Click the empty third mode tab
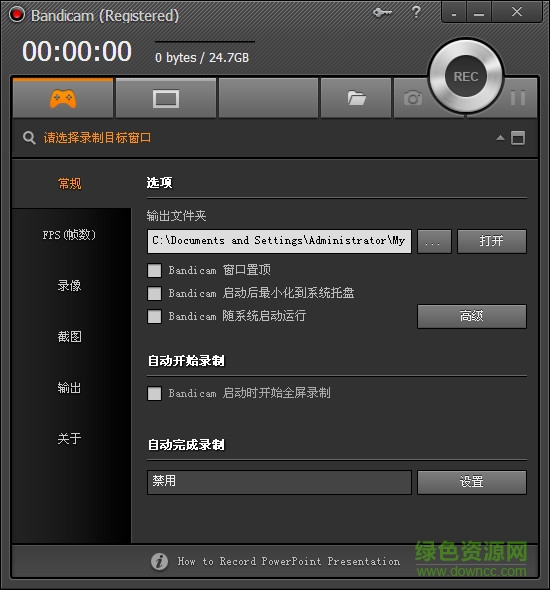 pyautogui.click(x=268, y=98)
